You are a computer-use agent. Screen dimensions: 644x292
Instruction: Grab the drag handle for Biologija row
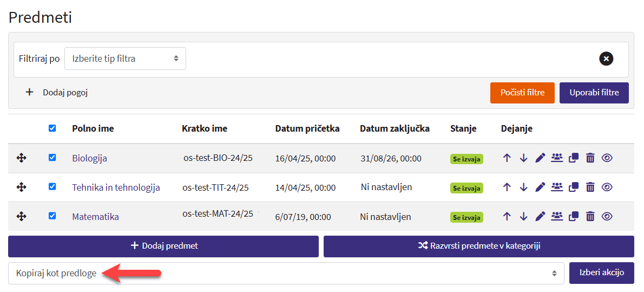click(22, 158)
